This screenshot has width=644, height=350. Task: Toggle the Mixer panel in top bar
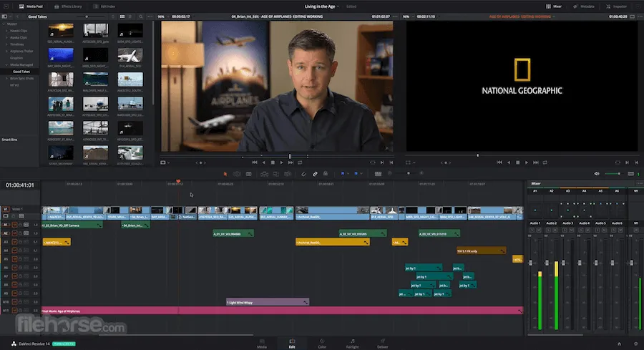pyautogui.click(x=555, y=6)
